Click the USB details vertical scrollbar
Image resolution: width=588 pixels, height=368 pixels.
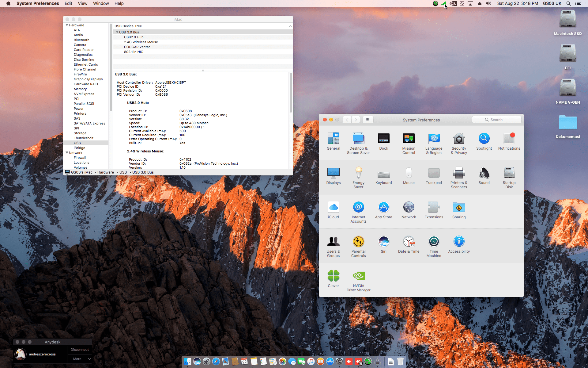pos(291,93)
